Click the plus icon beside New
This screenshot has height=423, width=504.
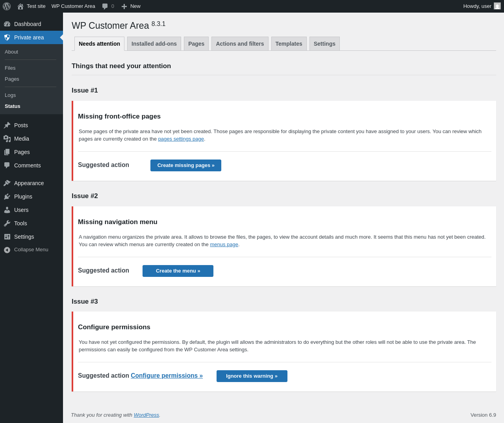point(124,6)
